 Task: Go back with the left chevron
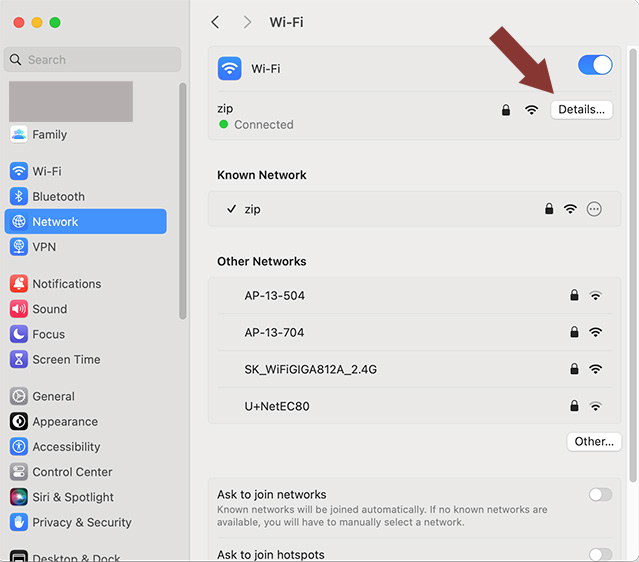click(x=216, y=22)
